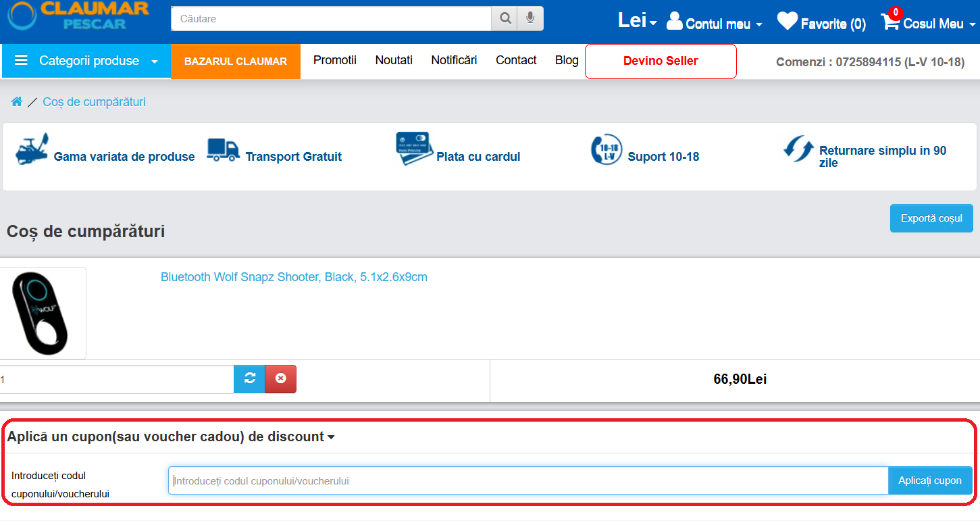Click the Claumar Pescar logo

(79, 16)
